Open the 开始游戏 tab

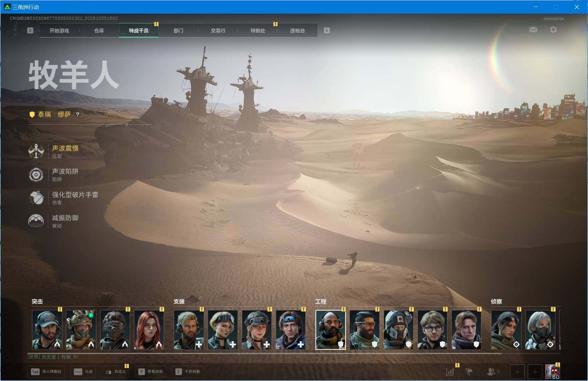[59, 31]
